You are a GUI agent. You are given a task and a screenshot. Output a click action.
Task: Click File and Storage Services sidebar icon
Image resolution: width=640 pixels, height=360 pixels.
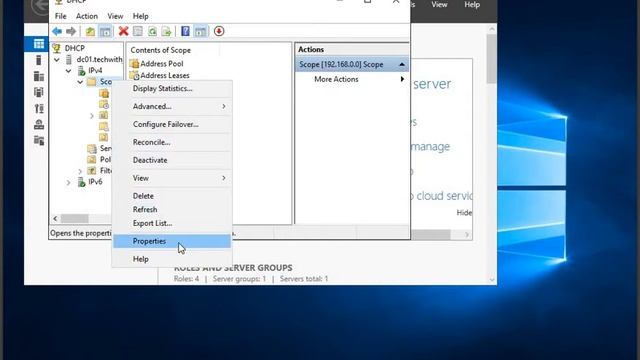[39, 140]
